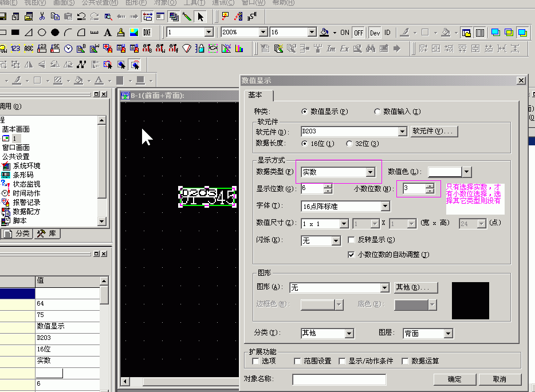This screenshot has height=392, width=535.
Task: Click the pen line color icon
Action: tap(405, 33)
